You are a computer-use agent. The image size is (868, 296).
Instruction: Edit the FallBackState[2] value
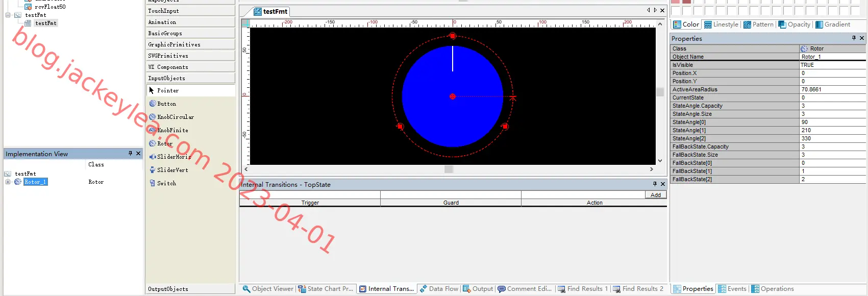tap(832, 179)
